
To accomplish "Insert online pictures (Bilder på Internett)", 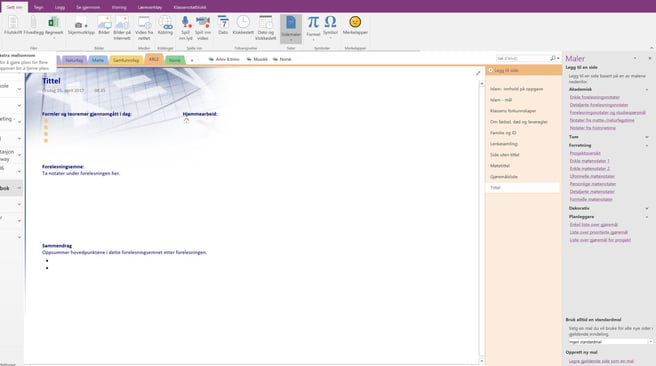I will click(122, 28).
